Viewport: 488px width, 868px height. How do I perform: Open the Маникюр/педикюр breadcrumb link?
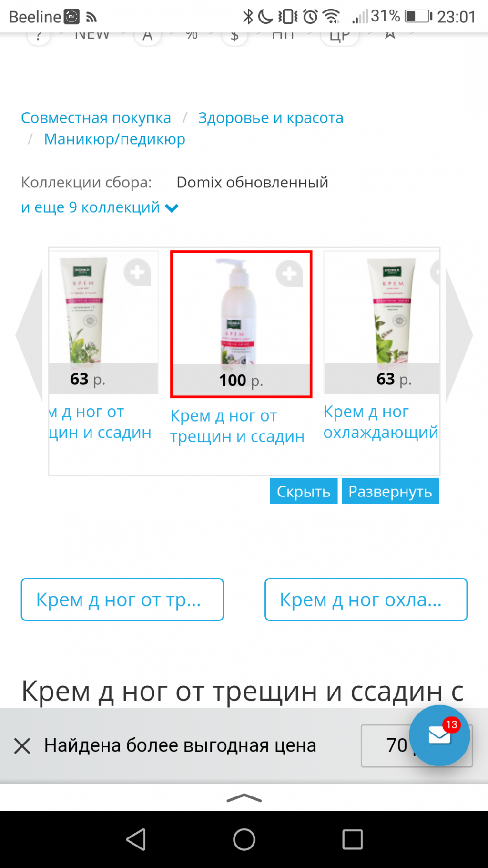114,139
